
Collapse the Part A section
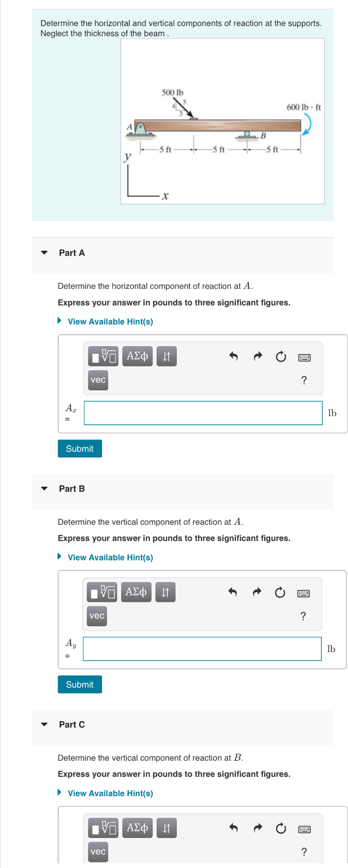(x=44, y=253)
